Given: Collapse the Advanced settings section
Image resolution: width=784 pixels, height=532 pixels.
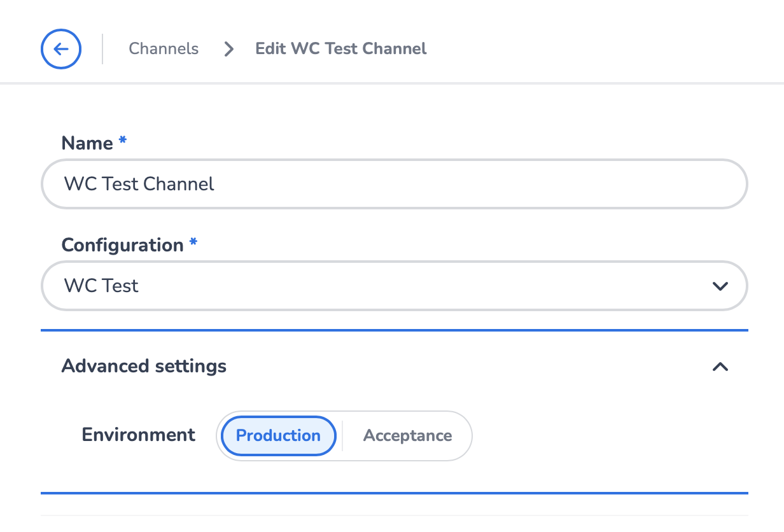Looking at the screenshot, I should pos(395,367).
